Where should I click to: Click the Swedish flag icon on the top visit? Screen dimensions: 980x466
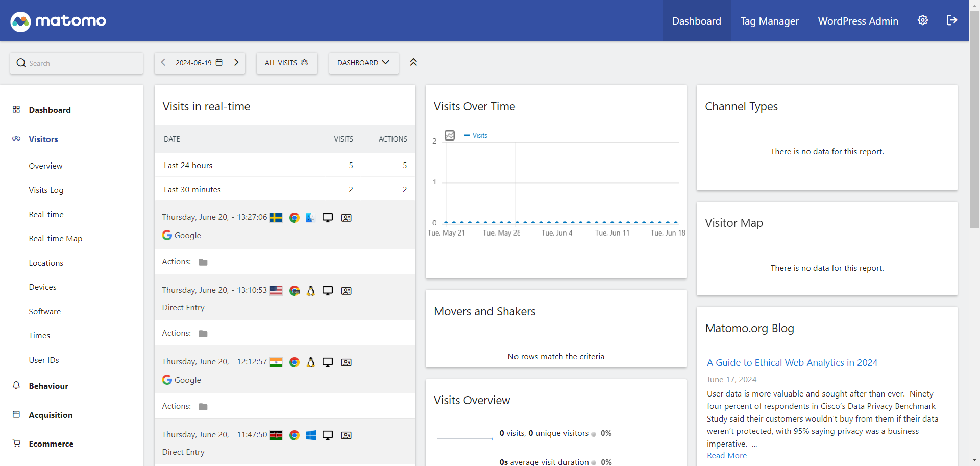(276, 217)
